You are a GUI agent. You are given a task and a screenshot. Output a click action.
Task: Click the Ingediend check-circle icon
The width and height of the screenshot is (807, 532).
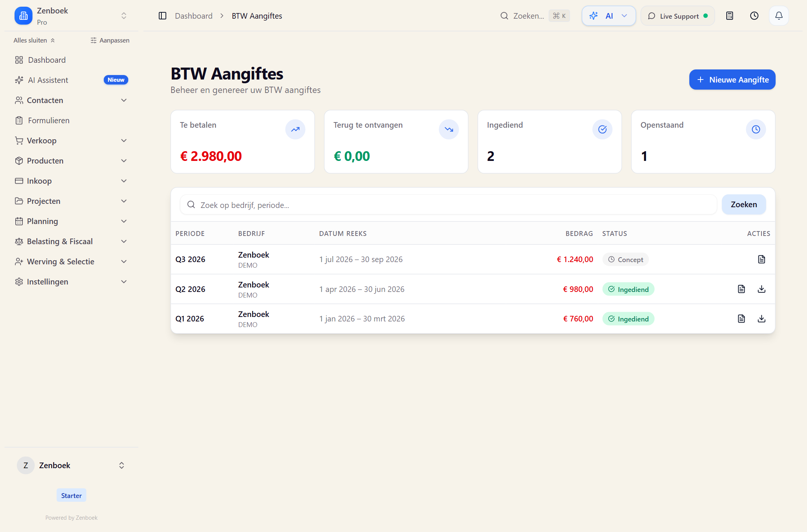(602, 129)
